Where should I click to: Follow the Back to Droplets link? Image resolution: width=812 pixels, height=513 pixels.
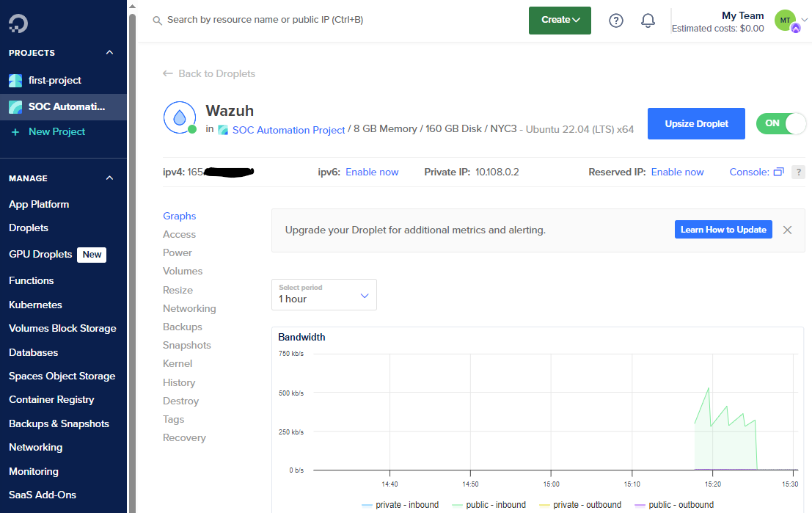tap(209, 73)
